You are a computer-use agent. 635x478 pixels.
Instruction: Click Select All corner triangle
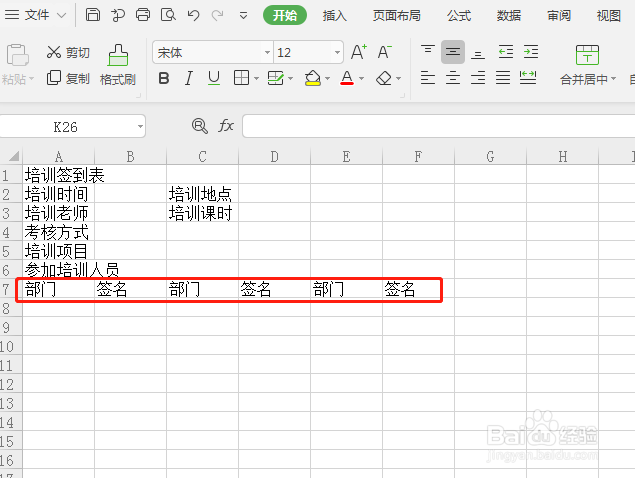[14, 156]
